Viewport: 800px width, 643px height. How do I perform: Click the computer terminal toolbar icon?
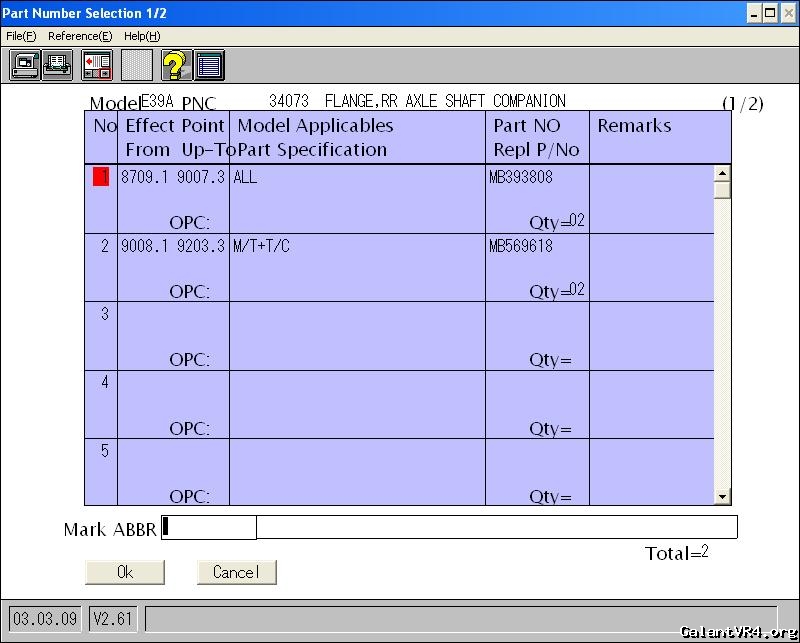(x=25, y=65)
